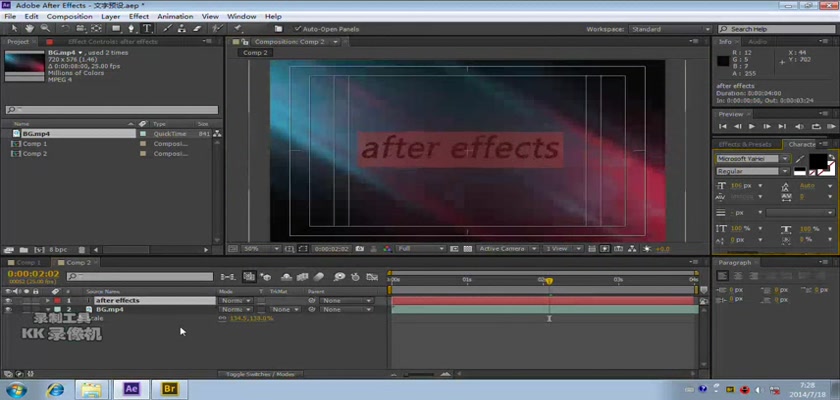Select the Clone Stamp tool
840x400 pixels.
pyautogui.click(x=182, y=28)
